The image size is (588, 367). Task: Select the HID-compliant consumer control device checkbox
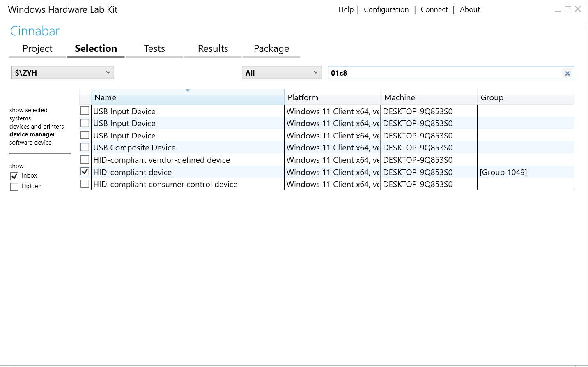85,184
